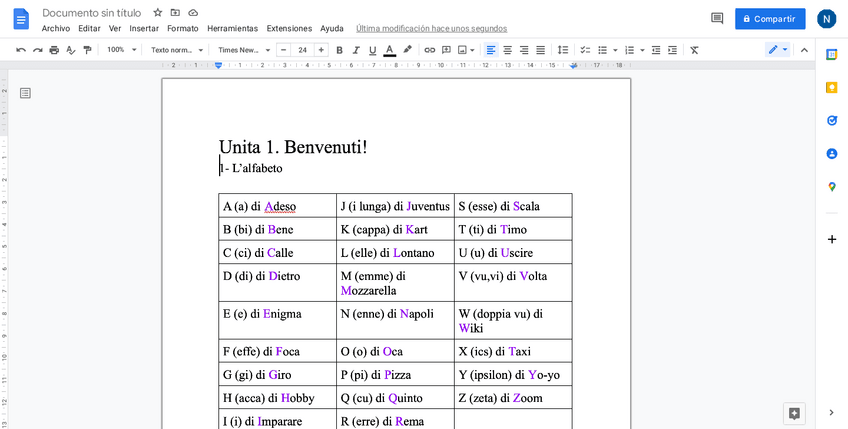The height and width of the screenshot is (429, 848).
Task: Toggle Italic formatting
Action: (x=356, y=50)
